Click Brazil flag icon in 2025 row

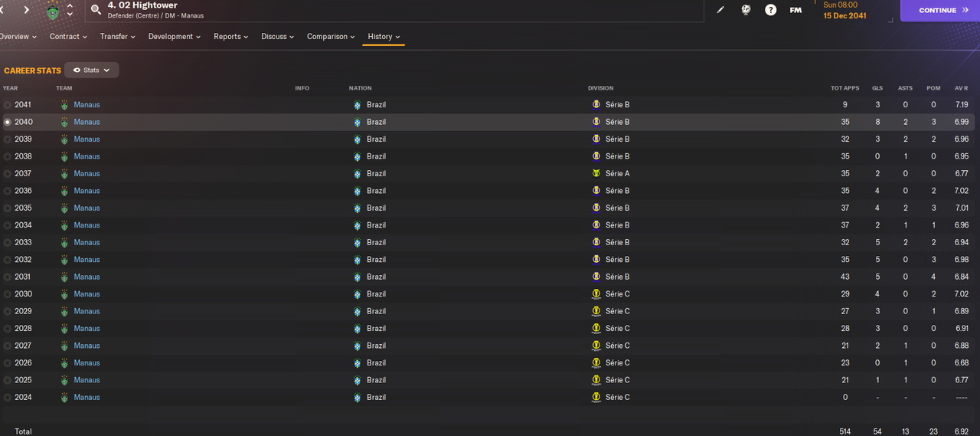click(x=357, y=380)
